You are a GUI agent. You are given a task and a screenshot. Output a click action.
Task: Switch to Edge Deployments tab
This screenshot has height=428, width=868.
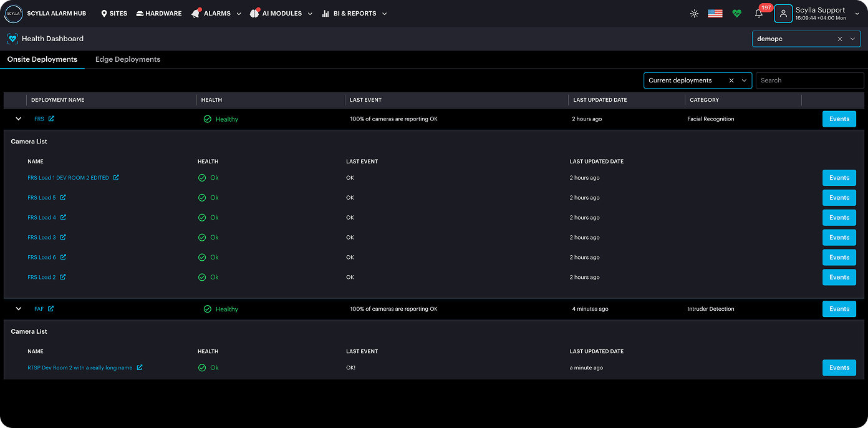[x=128, y=59]
